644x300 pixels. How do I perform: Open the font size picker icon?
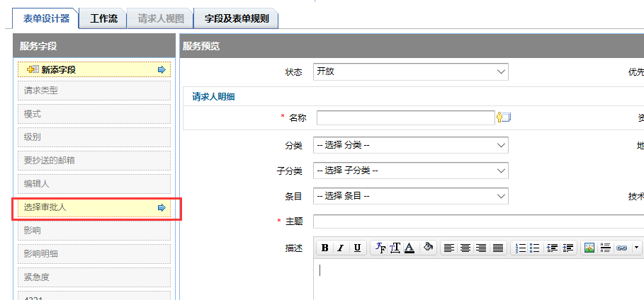tap(395, 248)
